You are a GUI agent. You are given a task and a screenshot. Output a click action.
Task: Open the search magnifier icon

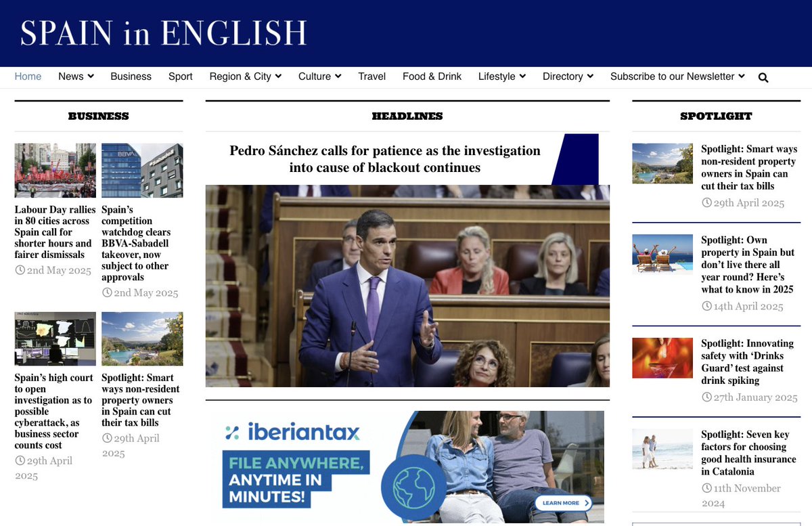[763, 76]
